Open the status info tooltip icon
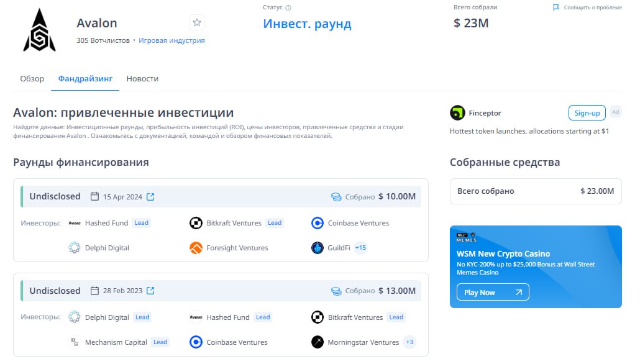 288,7
